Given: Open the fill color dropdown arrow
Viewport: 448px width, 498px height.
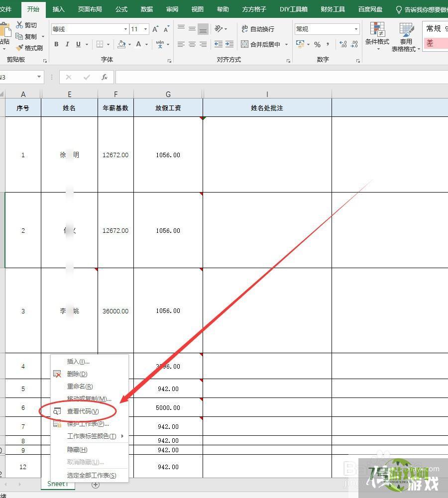Looking at the screenshot, I should pos(129,44).
